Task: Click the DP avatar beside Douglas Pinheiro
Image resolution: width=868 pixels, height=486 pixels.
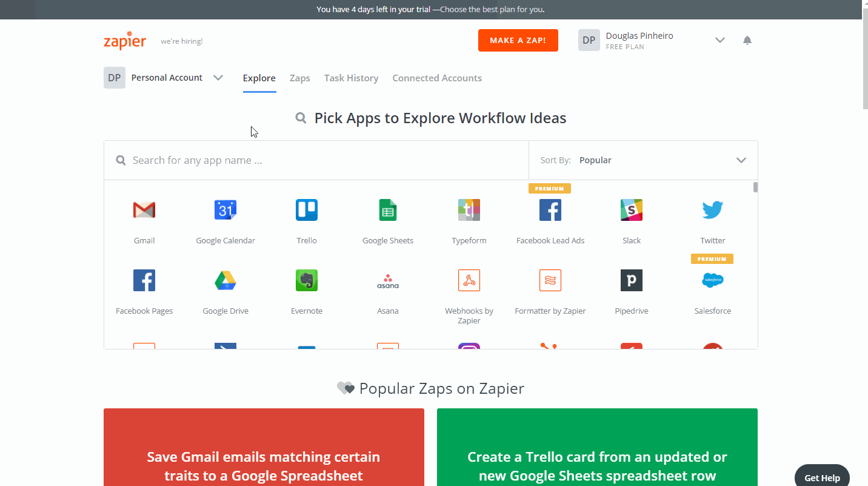Action: pyautogui.click(x=589, y=40)
